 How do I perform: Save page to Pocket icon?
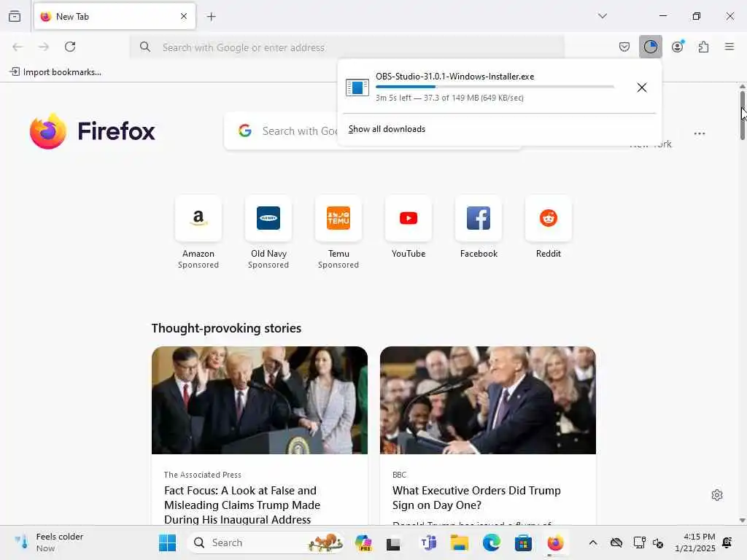tap(624, 47)
